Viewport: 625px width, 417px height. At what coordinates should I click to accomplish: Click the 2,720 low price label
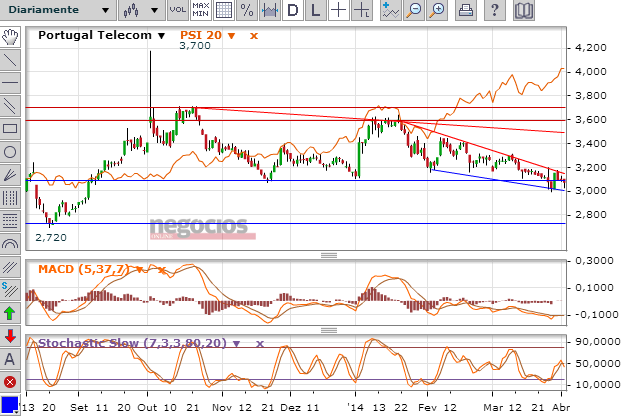(x=51, y=238)
